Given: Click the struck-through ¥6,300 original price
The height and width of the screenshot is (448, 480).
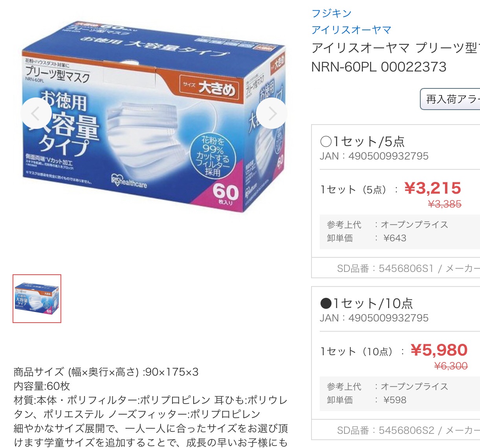Looking at the screenshot, I should [x=451, y=366].
